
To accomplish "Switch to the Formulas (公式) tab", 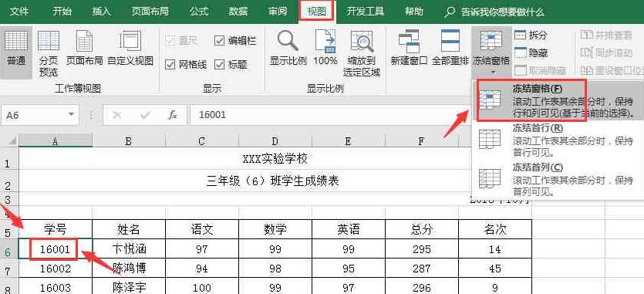I will (x=199, y=12).
